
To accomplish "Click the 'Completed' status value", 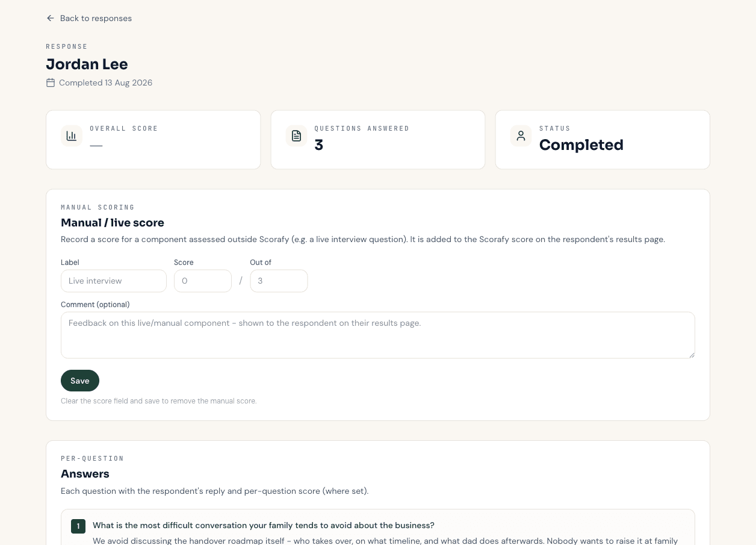I will 581,145.
